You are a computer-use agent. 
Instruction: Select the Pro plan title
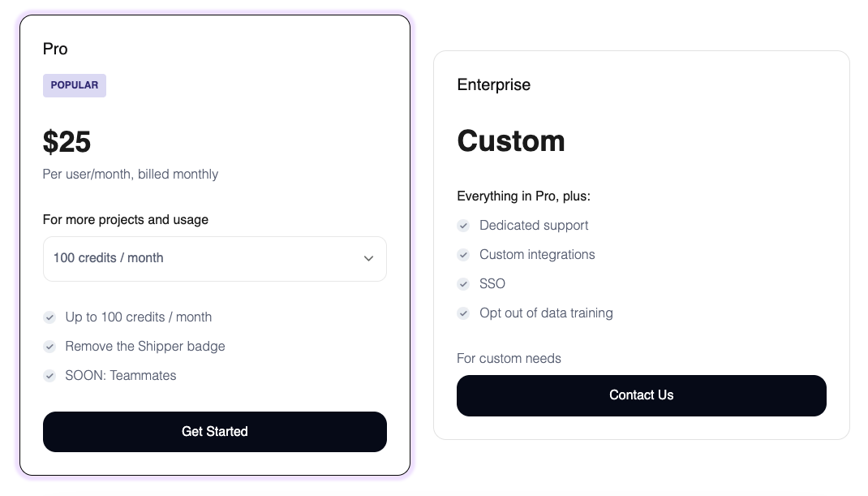coord(55,49)
